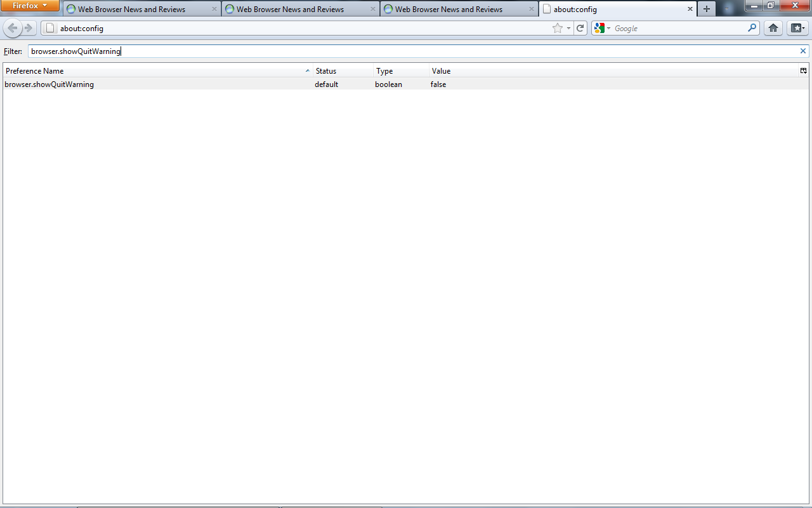Click the page identity icon in the address bar

tap(51, 28)
